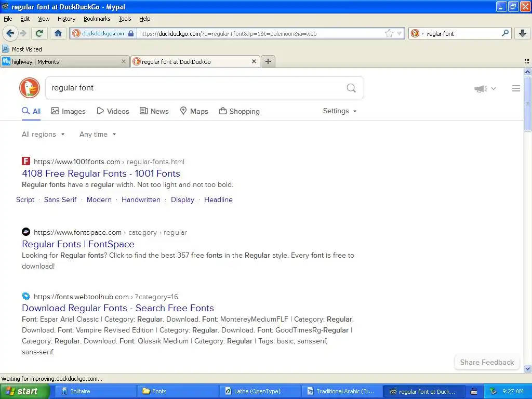Switch to Videos results
Image resolution: width=532 pixels, height=399 pixels.
click(x=113, y=111)
